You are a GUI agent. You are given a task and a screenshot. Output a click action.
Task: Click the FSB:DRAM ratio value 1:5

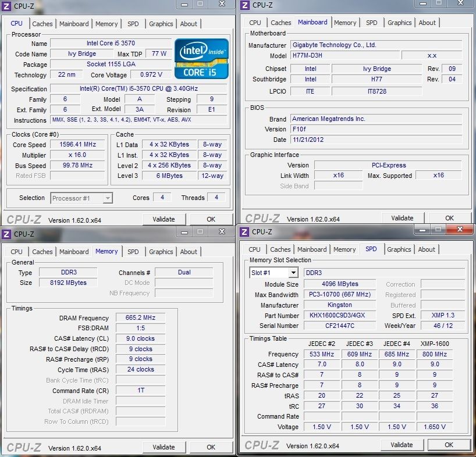141,328
